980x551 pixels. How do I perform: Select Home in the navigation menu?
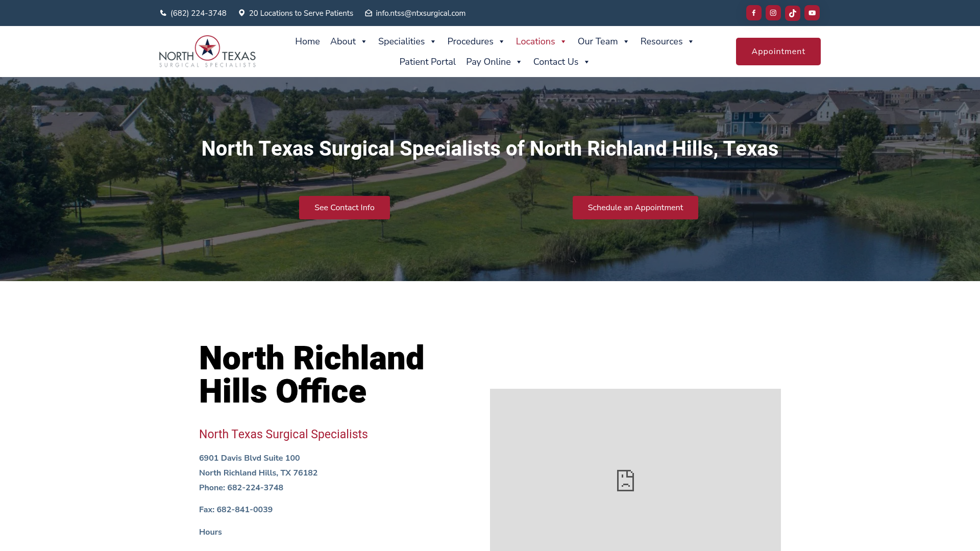point(307,41)
